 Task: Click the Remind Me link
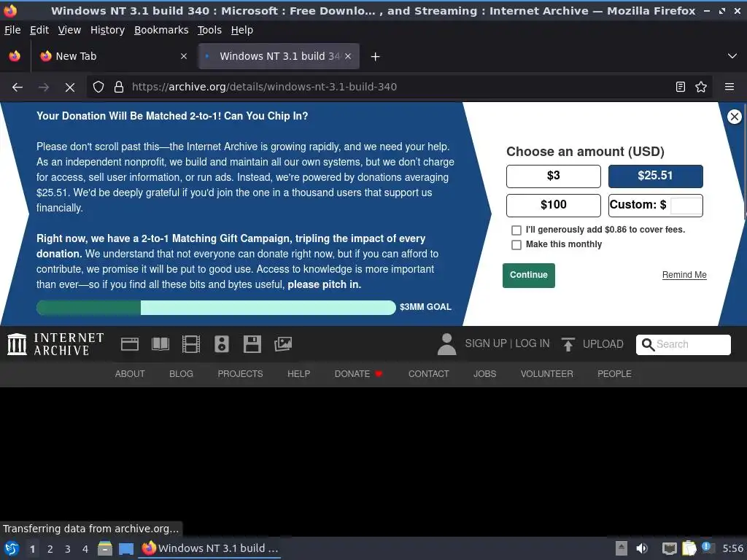coord(684,275)
